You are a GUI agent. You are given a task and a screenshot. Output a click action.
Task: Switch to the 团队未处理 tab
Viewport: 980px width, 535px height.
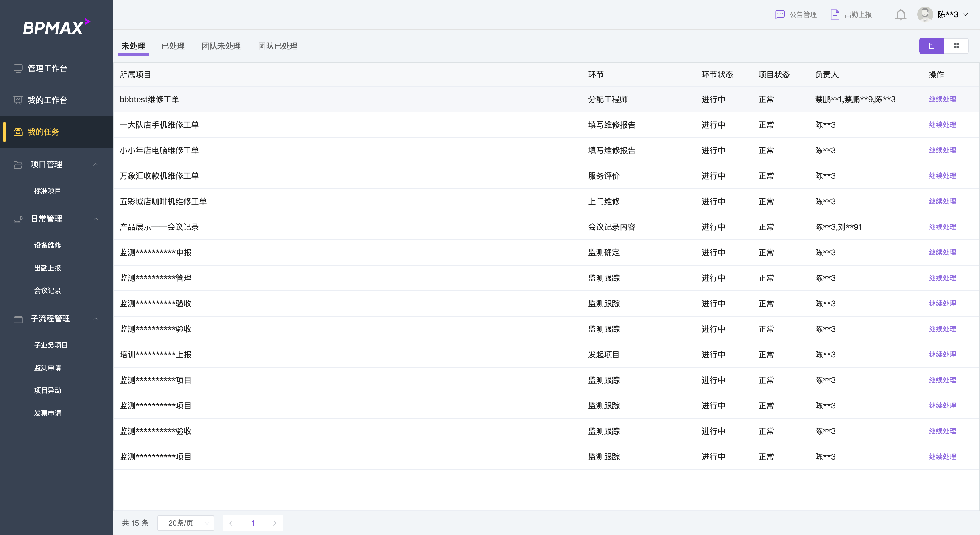(221, 46)
